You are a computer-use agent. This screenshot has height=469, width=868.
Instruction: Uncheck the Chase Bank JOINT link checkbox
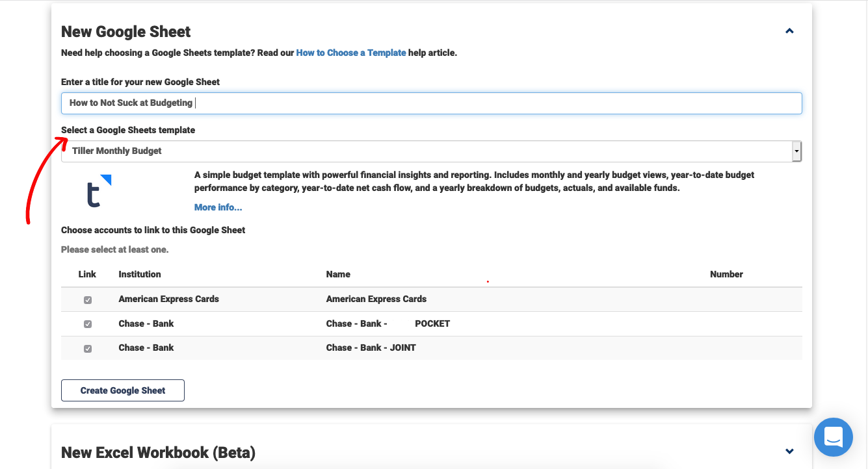pos(88,349)
